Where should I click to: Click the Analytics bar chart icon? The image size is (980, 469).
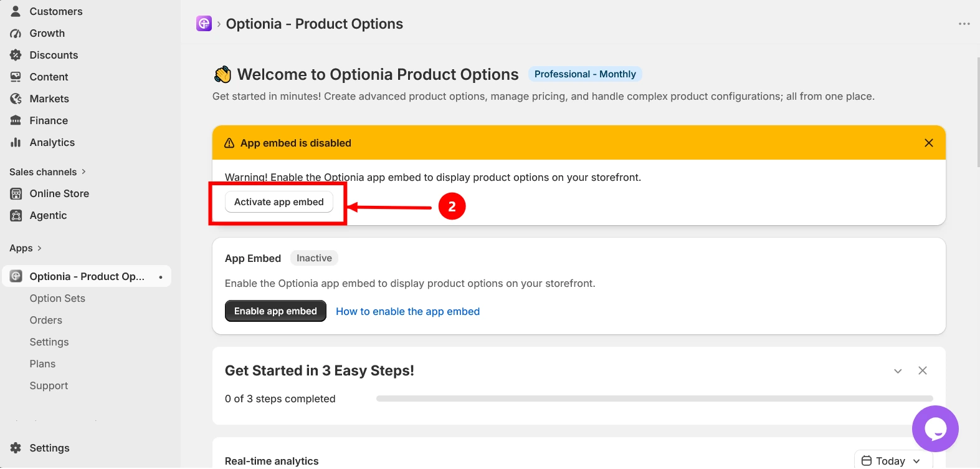tap(16, 142)
